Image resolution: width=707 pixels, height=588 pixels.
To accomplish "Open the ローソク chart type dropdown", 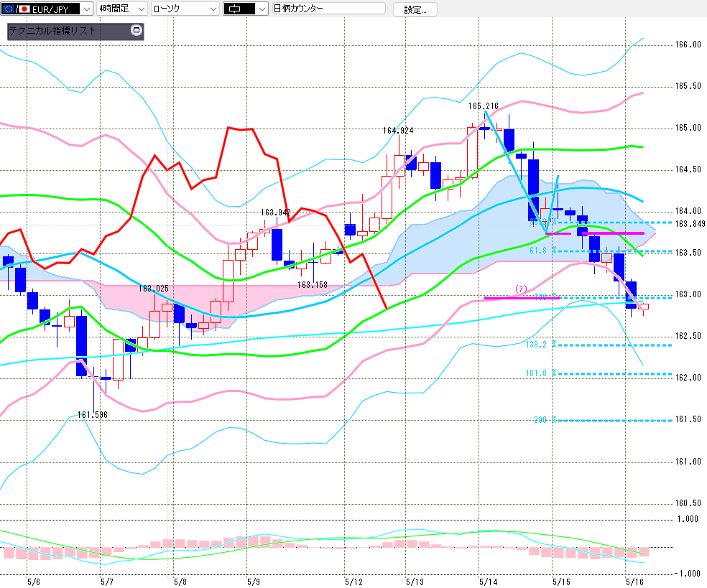I will (185, 9).
